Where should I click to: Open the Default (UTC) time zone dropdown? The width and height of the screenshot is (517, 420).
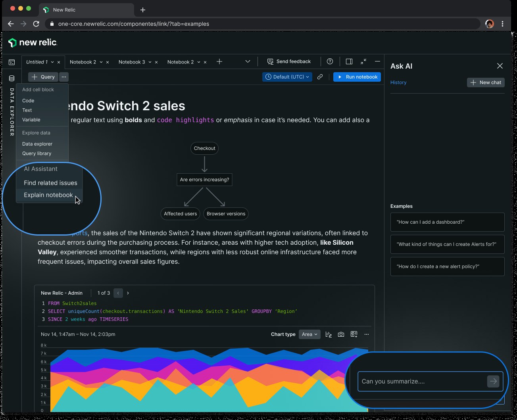[x=287, y=77]
